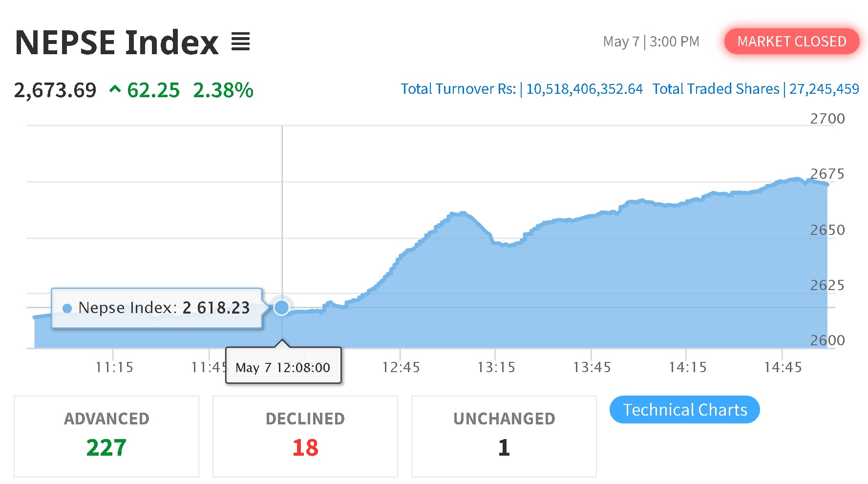
Task: Select the ADVANCED 227 card
Action: coord(106,436)
